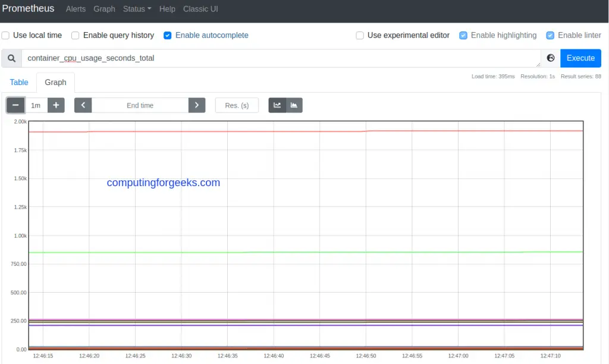Click the blue Execute button
Screen dimensions: 609x364
(580, 58)
